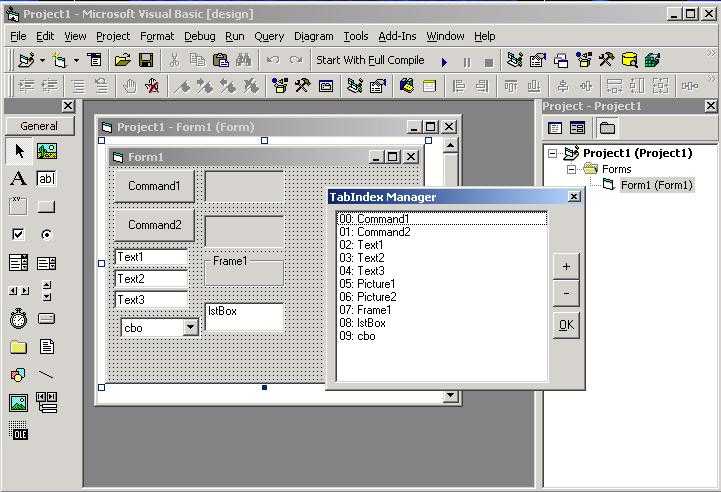This screenshot has height=492, width=721.
Task: Open the Add-Ins menu
Action: [x=398, y=36]
